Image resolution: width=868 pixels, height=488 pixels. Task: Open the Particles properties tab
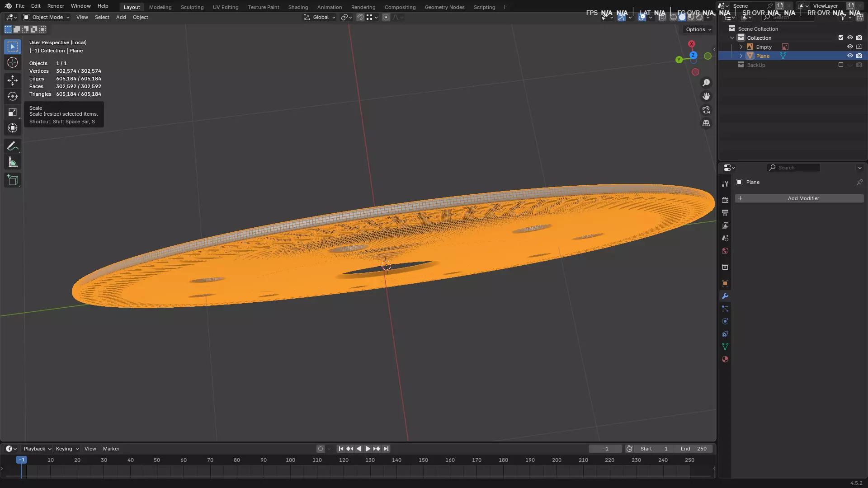pyautogui.click(x=725, y=309)
